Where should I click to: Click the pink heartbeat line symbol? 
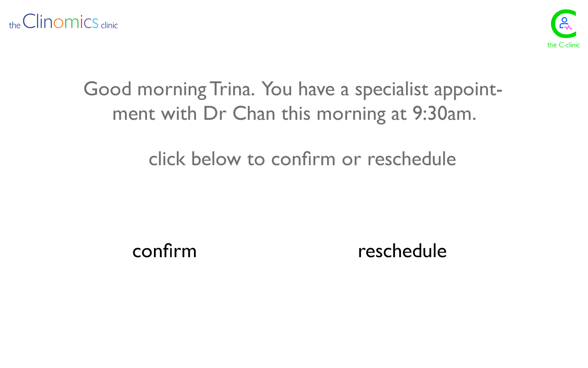click(x=569, y=28)
